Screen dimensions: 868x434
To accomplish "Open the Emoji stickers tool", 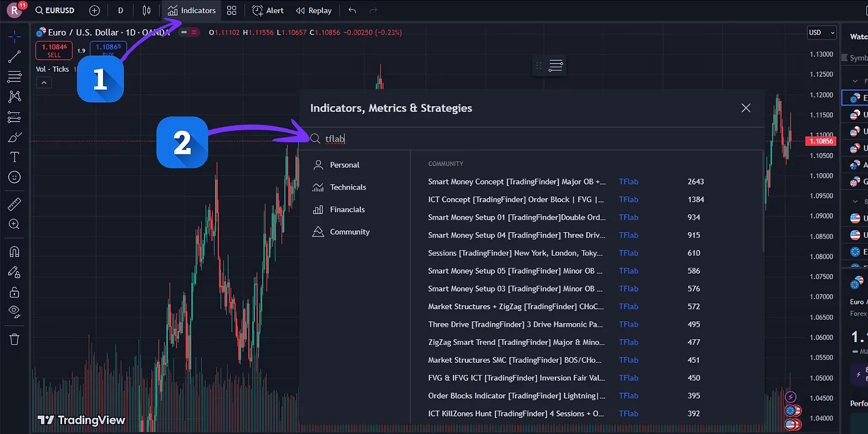I will coord(14,177).
